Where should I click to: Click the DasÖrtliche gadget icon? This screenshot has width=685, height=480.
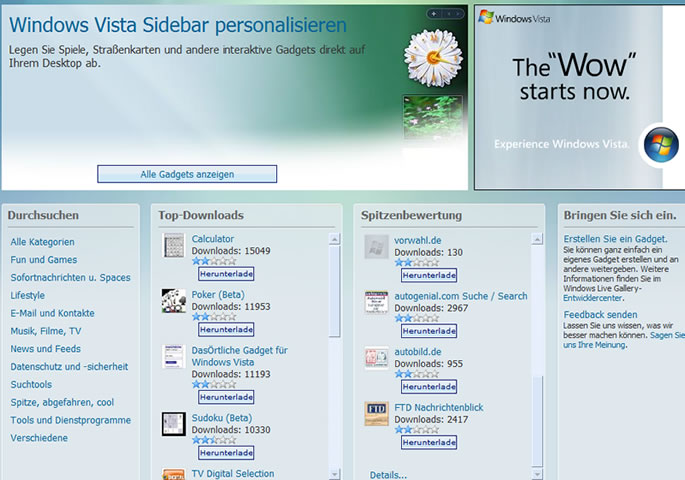[173, 356]
